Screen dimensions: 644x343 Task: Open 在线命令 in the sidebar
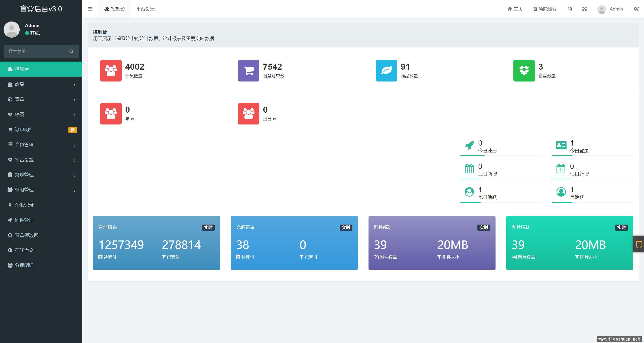pyautogui.click(x=41, y=250)
